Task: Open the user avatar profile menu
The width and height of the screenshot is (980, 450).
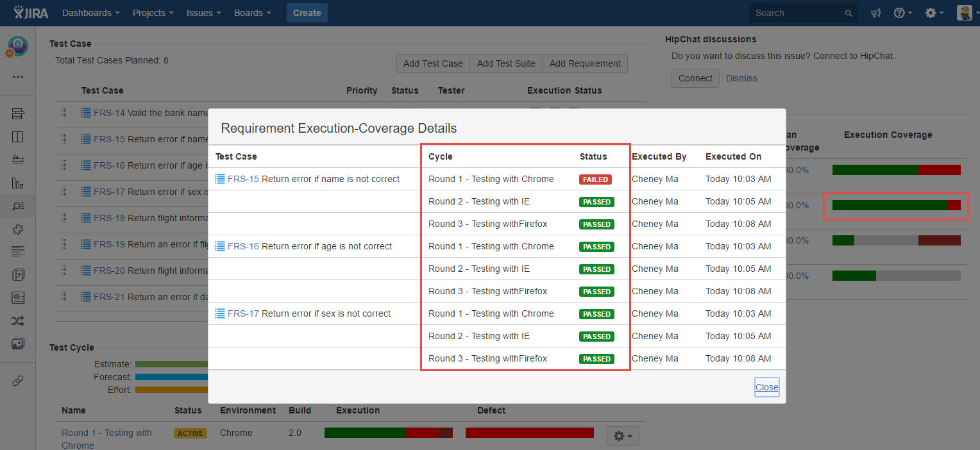Action: click(x=964, y=13)
